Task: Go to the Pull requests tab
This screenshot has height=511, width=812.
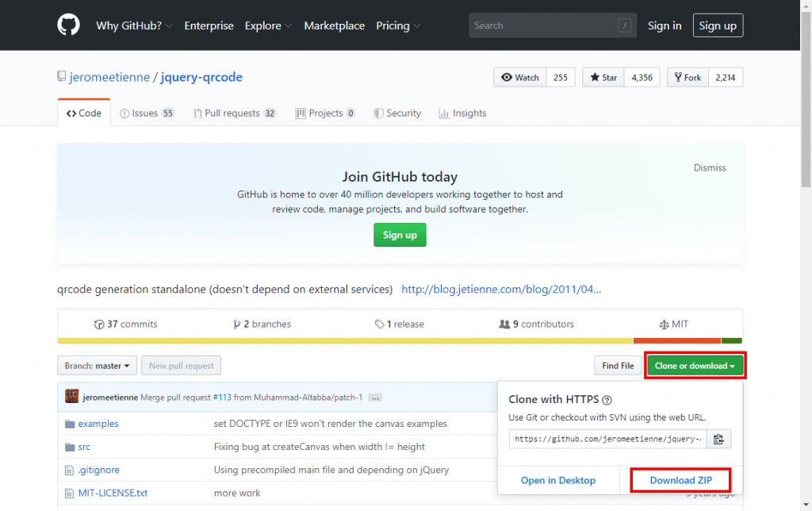Action: click(234, 113)
